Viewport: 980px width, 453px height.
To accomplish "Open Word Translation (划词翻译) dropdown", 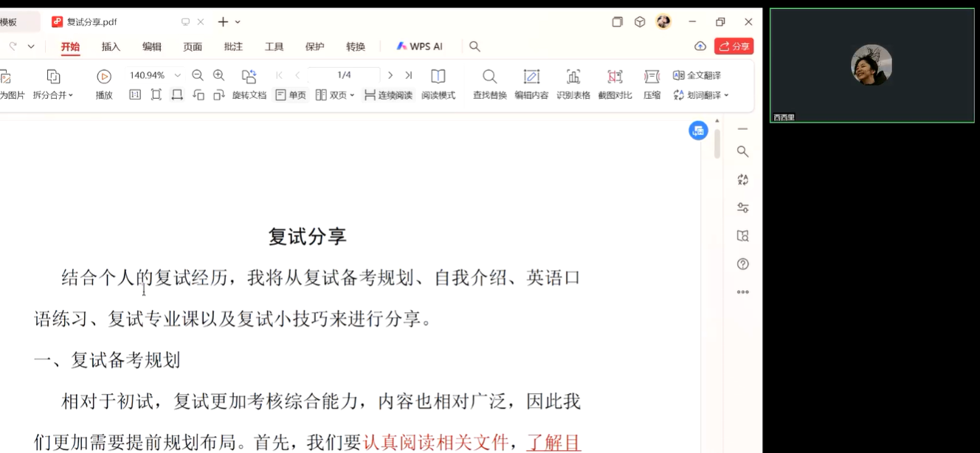I will 701,95.
